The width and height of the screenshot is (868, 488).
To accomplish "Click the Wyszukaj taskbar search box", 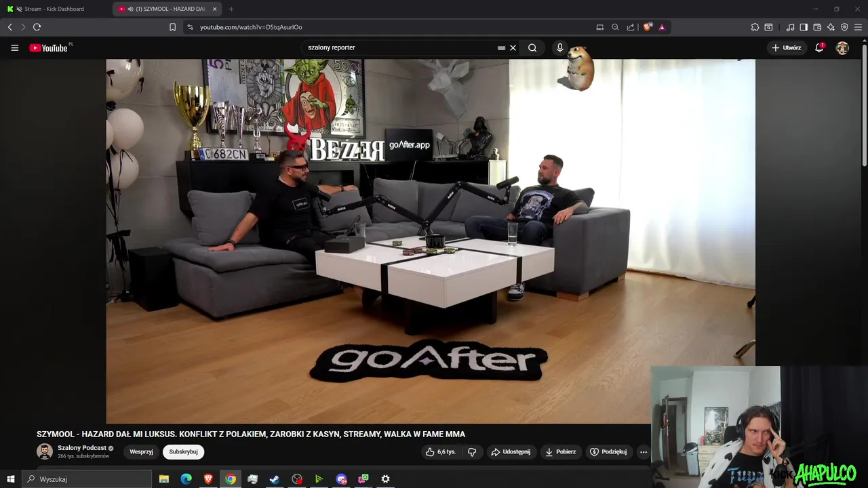I will [x=87, y=479].
